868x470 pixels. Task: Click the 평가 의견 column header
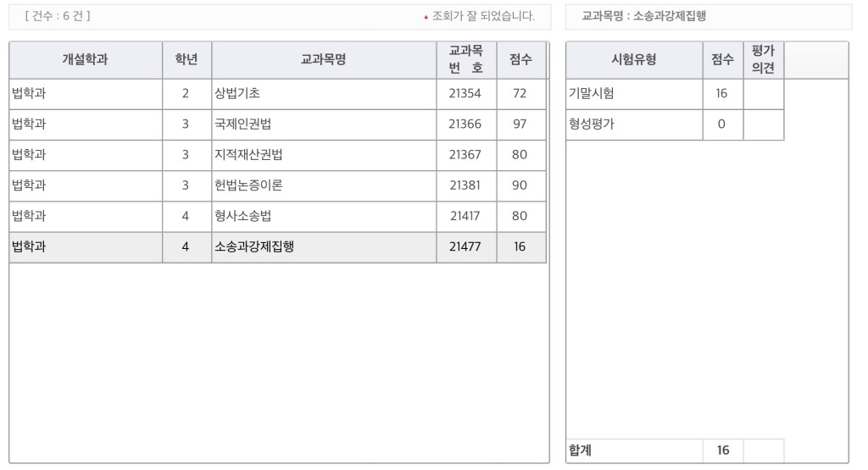point(763,60)
